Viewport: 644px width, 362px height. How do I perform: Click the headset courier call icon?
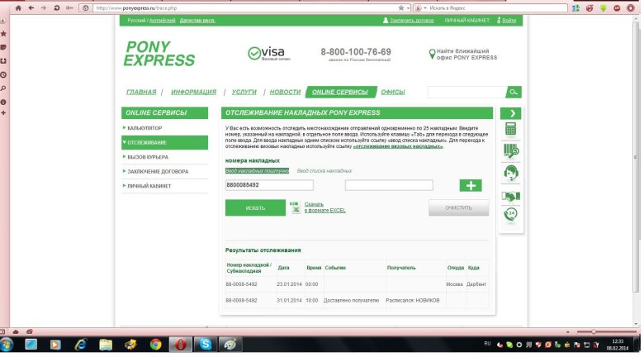point(511,173)
